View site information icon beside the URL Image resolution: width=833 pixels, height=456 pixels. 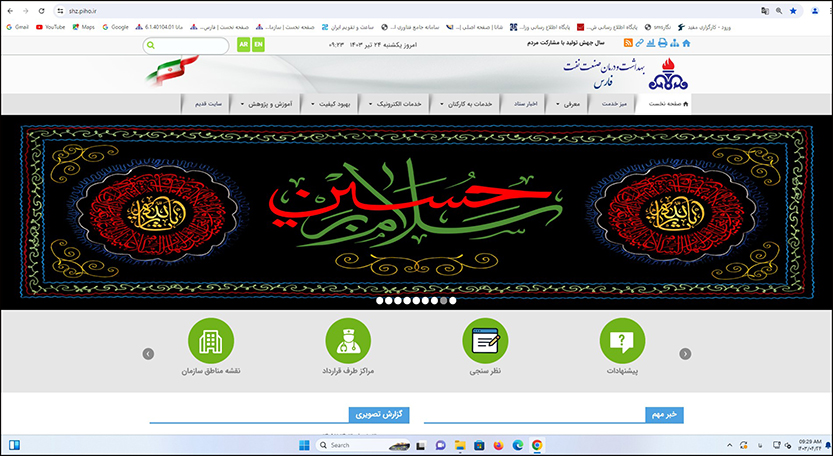click(61, 11)
